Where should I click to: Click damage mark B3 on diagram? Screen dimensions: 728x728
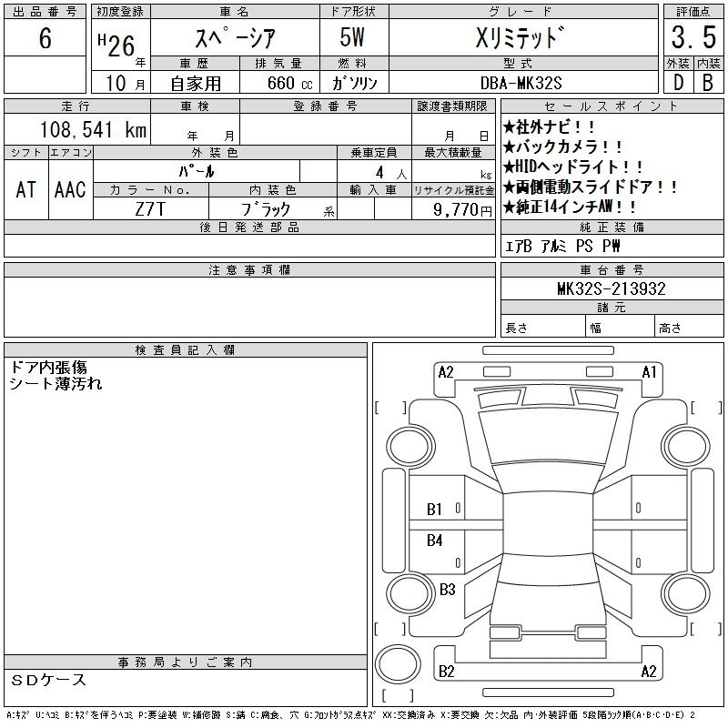click(447, 590)
